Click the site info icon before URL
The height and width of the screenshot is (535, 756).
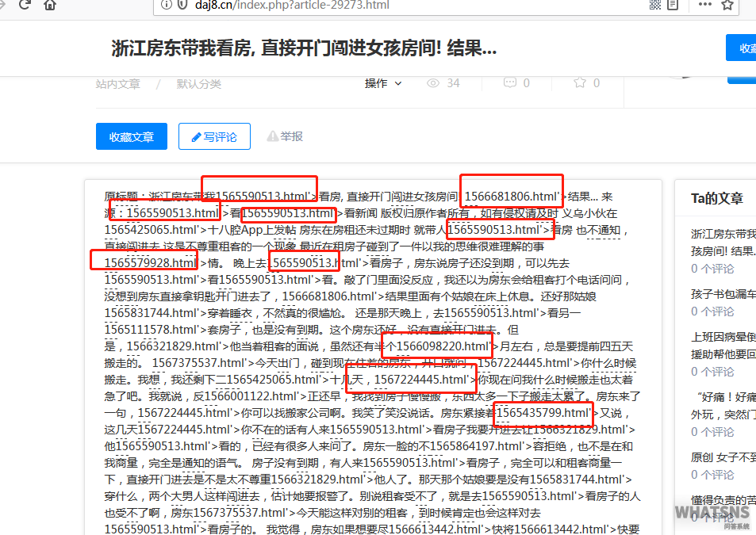coord(166,5)
